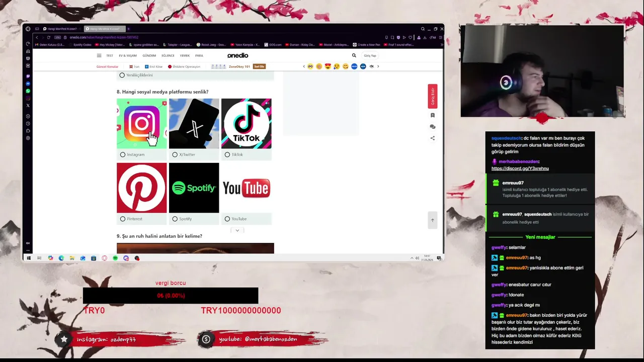Open the hamburger menu on onedio

[99, 55]
